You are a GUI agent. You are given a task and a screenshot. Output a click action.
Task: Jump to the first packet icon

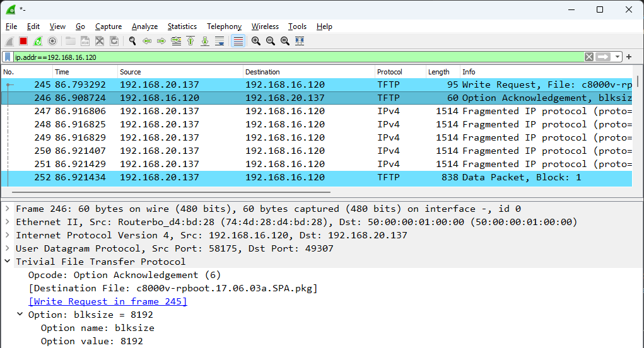click(x=190, y=41)
